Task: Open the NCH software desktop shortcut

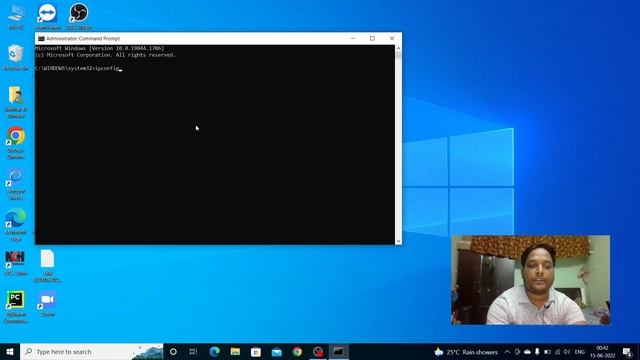Action: coord(16,263)
